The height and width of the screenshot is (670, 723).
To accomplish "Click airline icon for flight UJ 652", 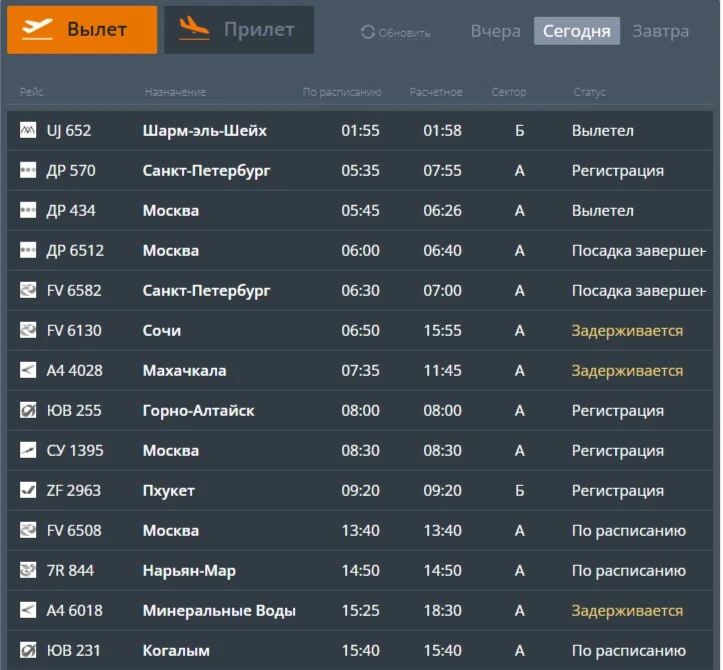I will 28,131.
